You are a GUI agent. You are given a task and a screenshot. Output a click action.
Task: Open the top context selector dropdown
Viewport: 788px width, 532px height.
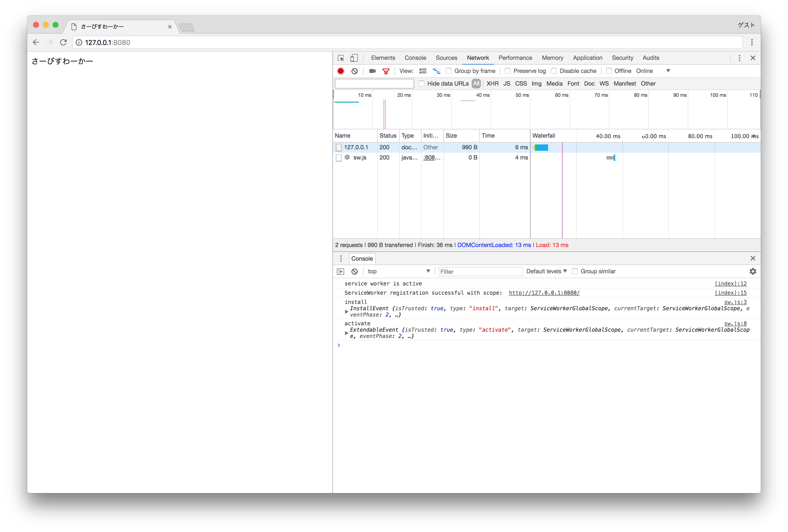coord(399,271)
